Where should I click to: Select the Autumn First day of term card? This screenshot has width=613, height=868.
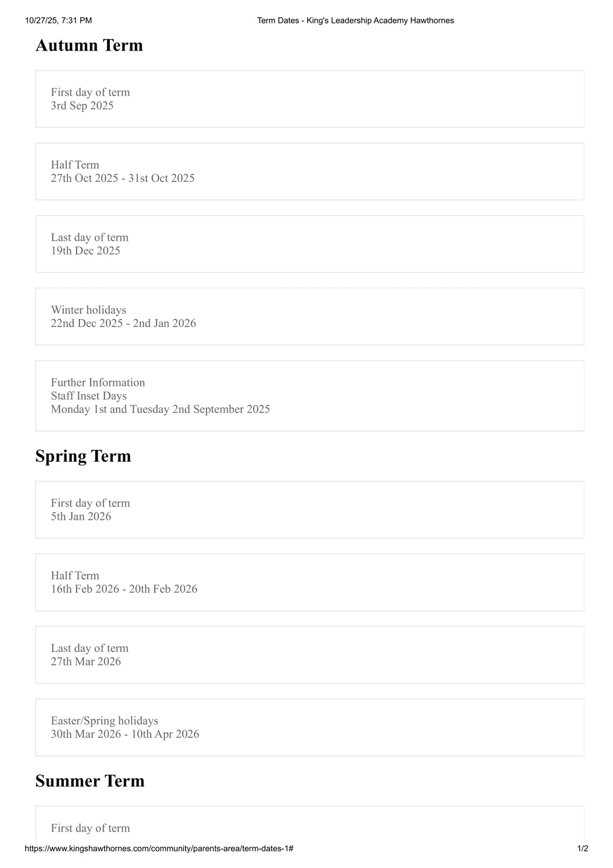(x=310, y=99)
